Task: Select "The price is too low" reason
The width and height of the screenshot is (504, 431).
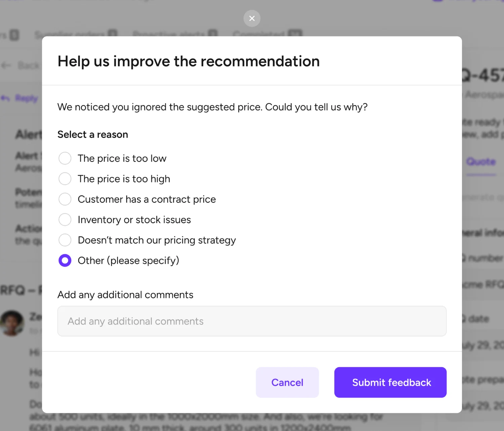Action: (x=65, y=158)
